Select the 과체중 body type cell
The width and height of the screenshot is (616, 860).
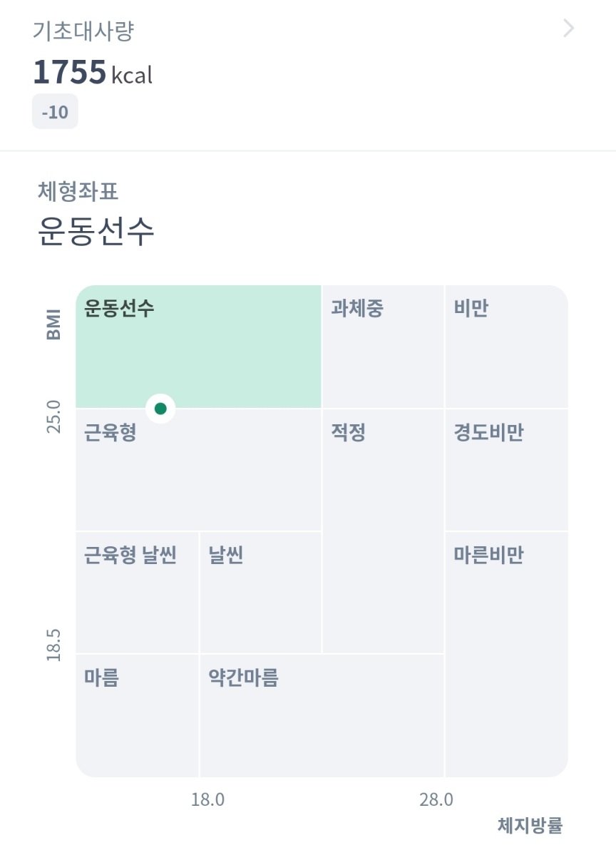tap(383, 347)
